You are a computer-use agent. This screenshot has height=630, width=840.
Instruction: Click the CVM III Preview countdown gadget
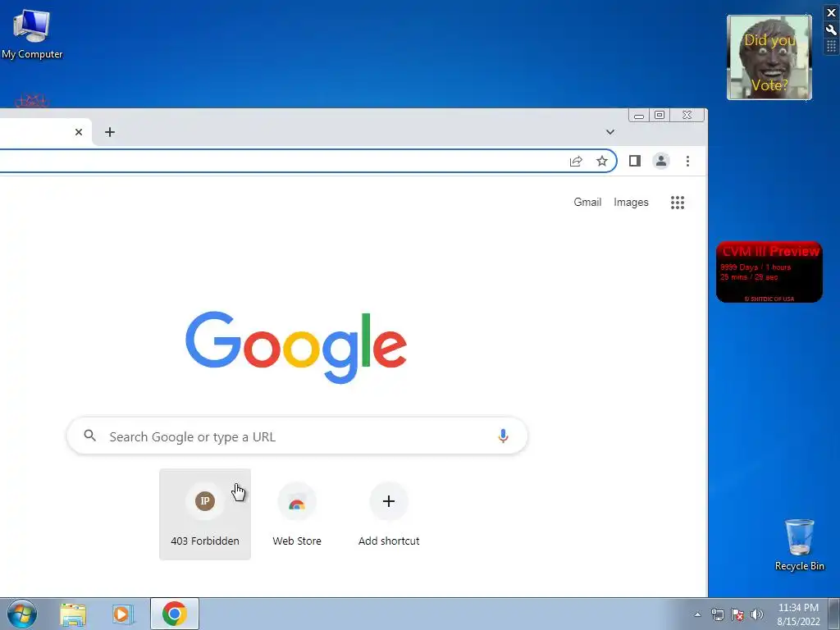[x=769, y=272]
